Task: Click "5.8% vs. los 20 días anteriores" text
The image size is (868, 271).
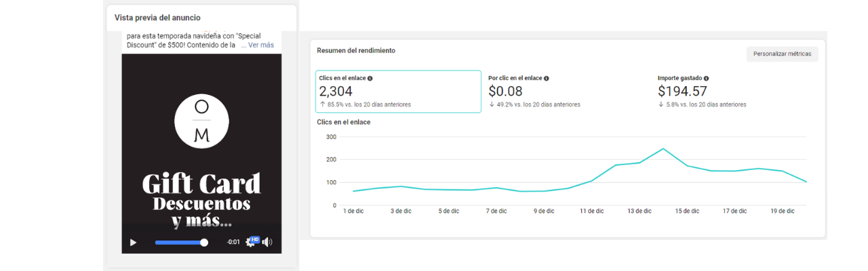Action: coord(706,105)
